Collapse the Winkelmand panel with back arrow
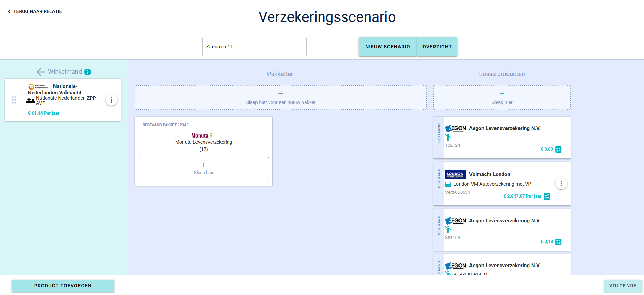The height and width of the screenshot is (295, 644). pos(40,72)
